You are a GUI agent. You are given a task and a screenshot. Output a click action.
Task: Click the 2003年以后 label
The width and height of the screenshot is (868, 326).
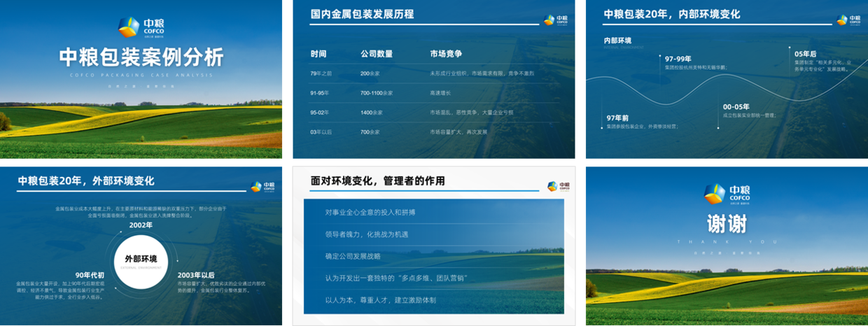coord(196,275)
